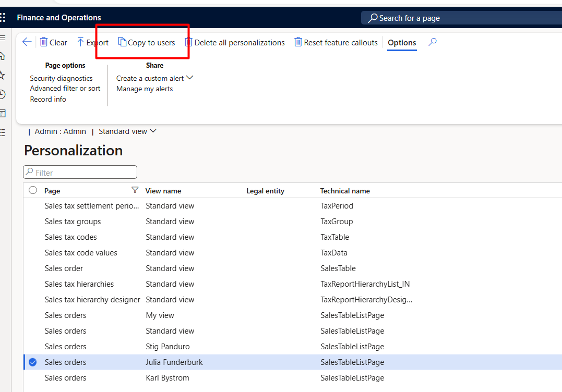
Task: Select the Sales tax code values row
Action: point(292,253)
